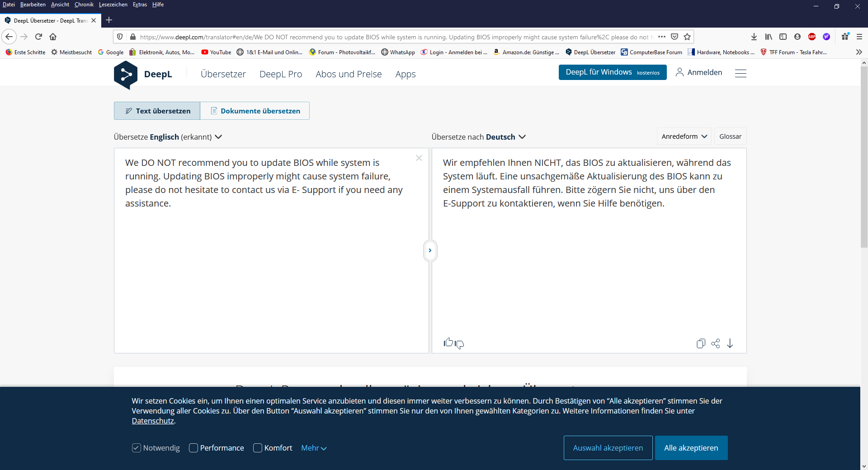Open target language dropdown Deutsch

478,136
